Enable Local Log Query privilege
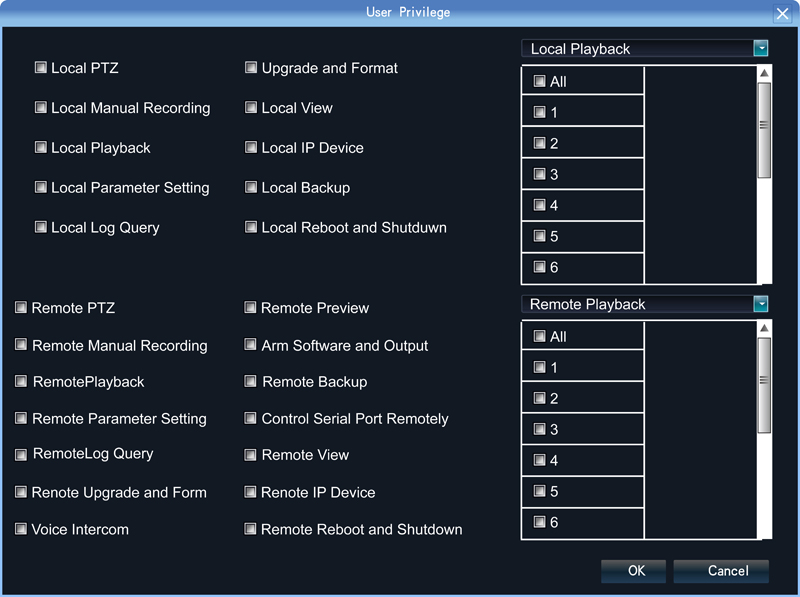Screen dimensions: 800x597 (x=41, y=227)
